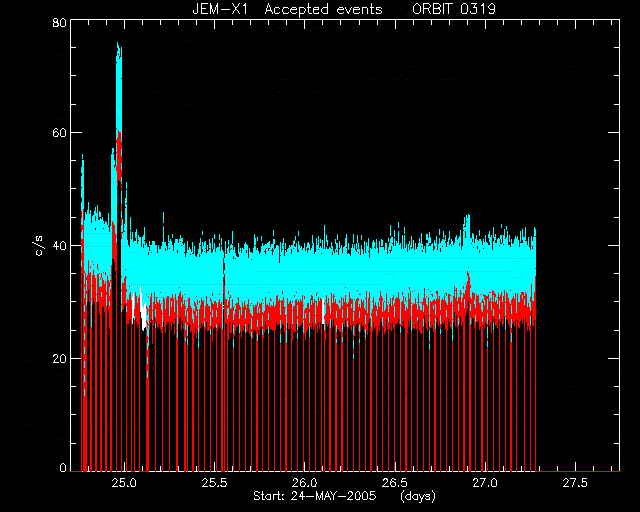The image size is (640, 512).
Task: Click the Start: 24-MAY-2005 axis caption
Action: [x=315, y=496]
